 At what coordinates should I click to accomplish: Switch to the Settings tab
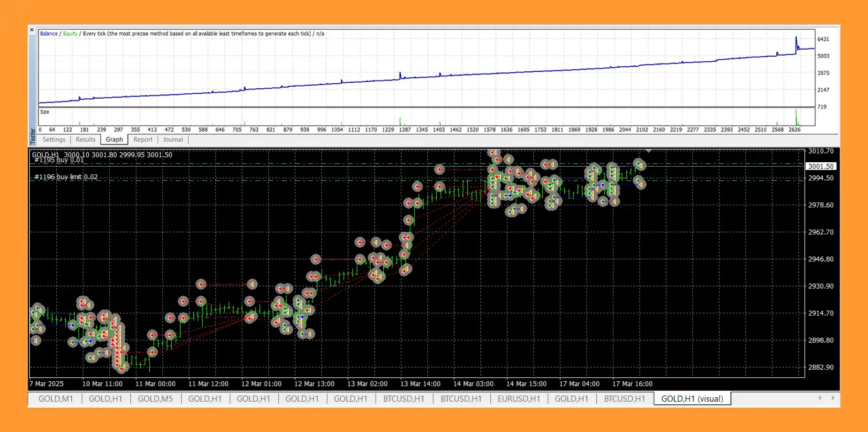click(x=54, y=140)
